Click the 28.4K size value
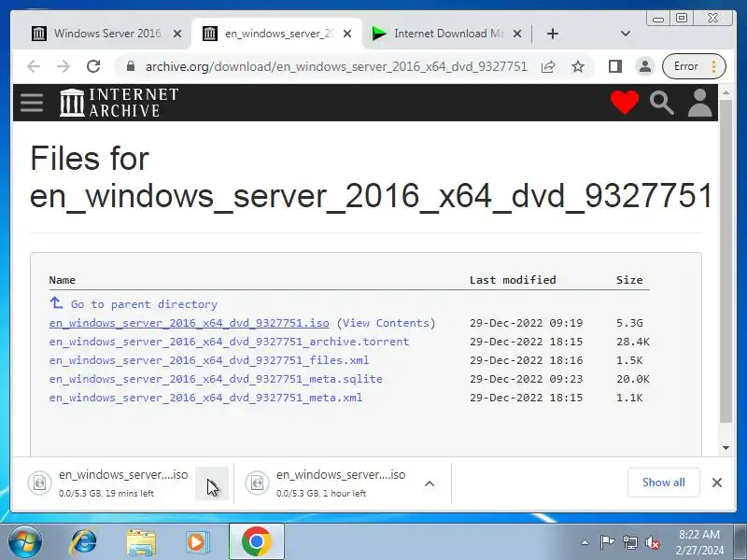This screenshot has width=747, height=560. click(633, 342)
